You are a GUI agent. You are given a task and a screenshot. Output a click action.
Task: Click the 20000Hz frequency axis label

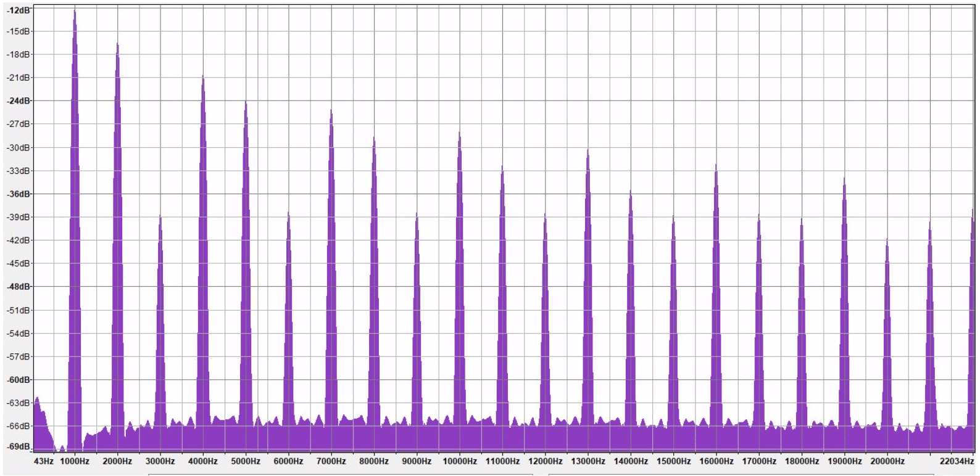(887, 461)
